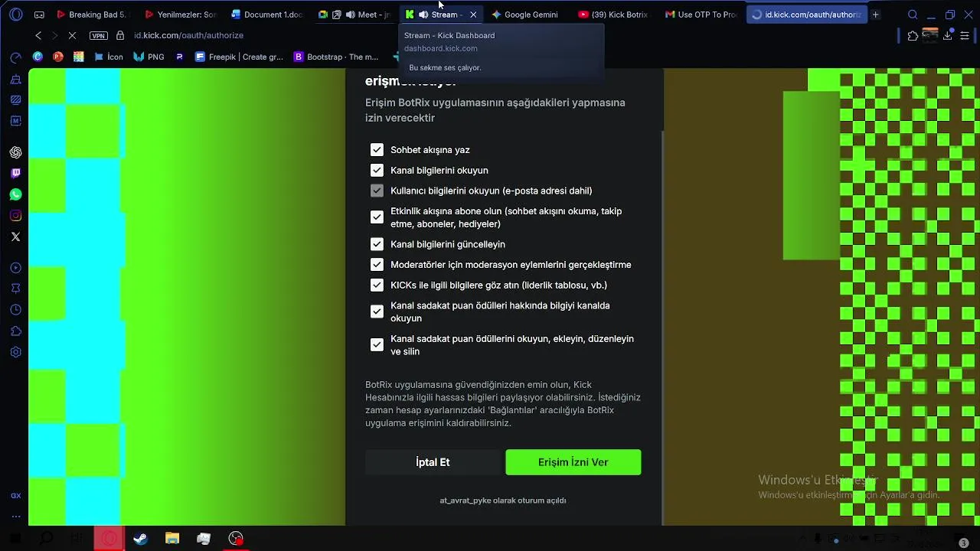Image resolution: width=980 pixels, height=551 pixels.
Task: Uncheck 'Sohbet akışına yaz' checkbox
Action: pos(377,150)
